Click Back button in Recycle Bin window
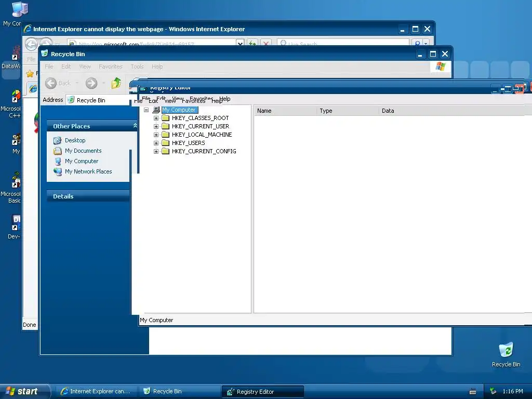The width and height of the screenshot is (532, 399). click(58, 83)
